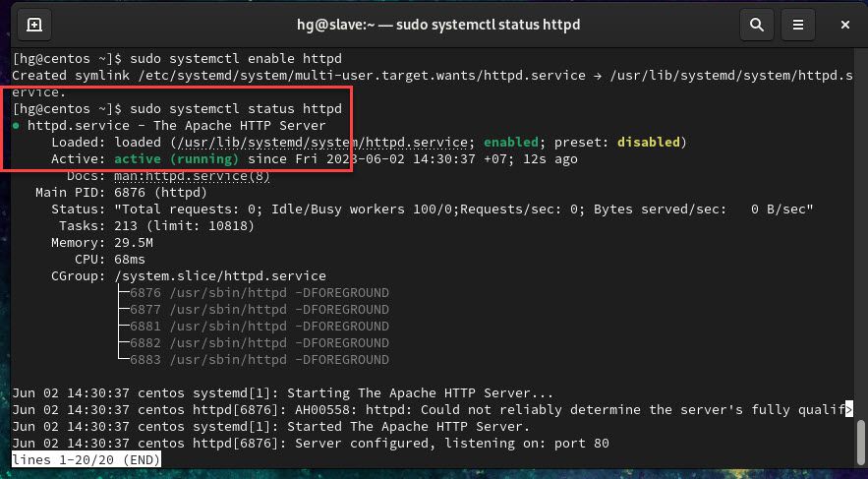This screenshot has width=868, height=479.
Task: Open the hamburger main menu
Action: pos(797,25)
